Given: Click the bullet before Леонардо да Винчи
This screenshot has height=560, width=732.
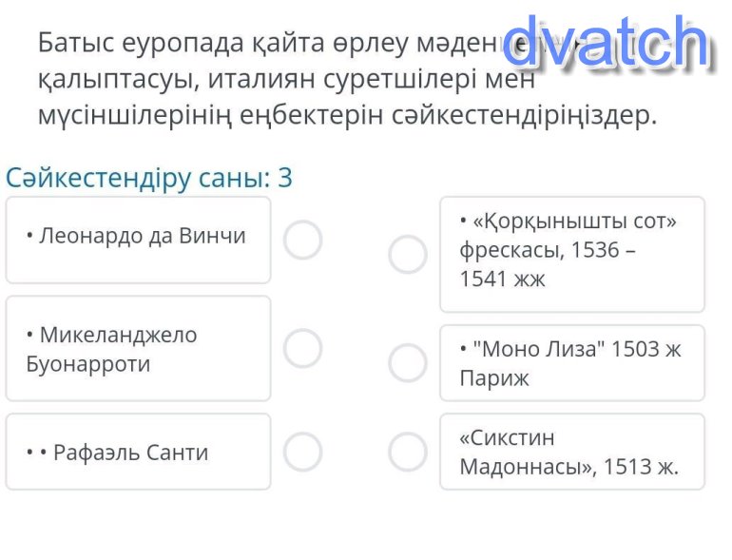Looking at the screenshot, I should (29, 236).
